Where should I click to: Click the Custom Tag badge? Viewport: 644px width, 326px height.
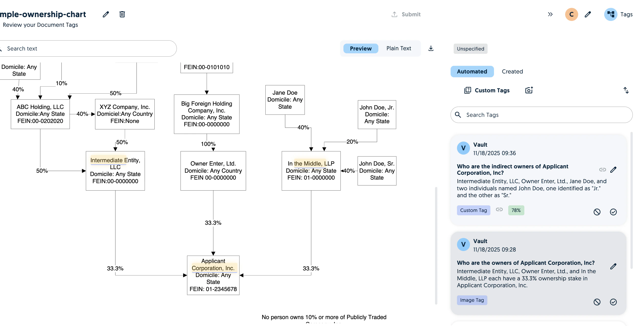coord(474,210)
